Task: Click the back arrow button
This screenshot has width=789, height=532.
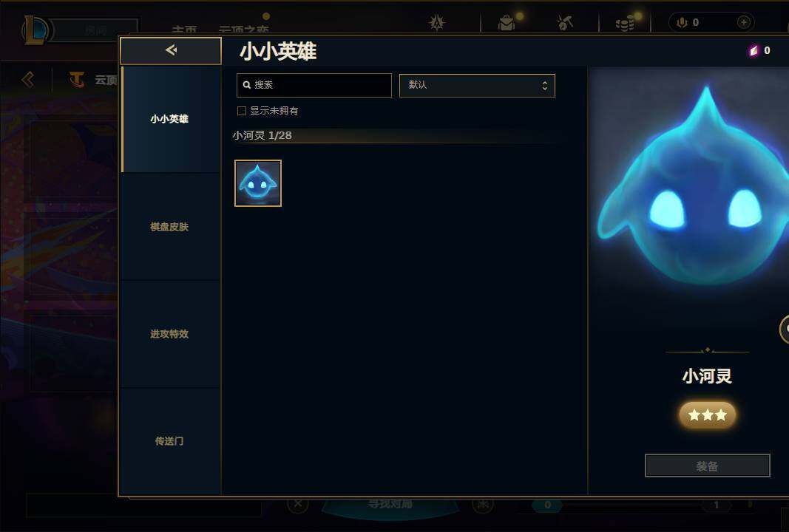Action: click(171, 50)
